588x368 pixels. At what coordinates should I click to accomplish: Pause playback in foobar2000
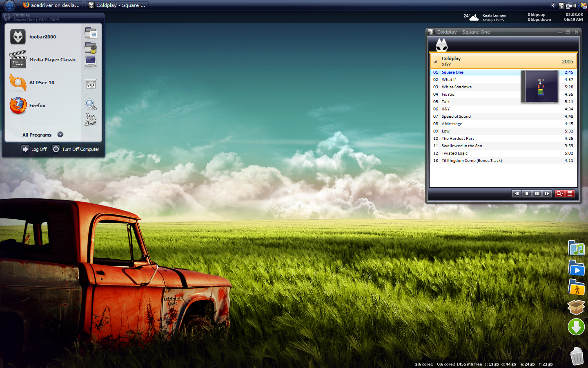point(537,193)
